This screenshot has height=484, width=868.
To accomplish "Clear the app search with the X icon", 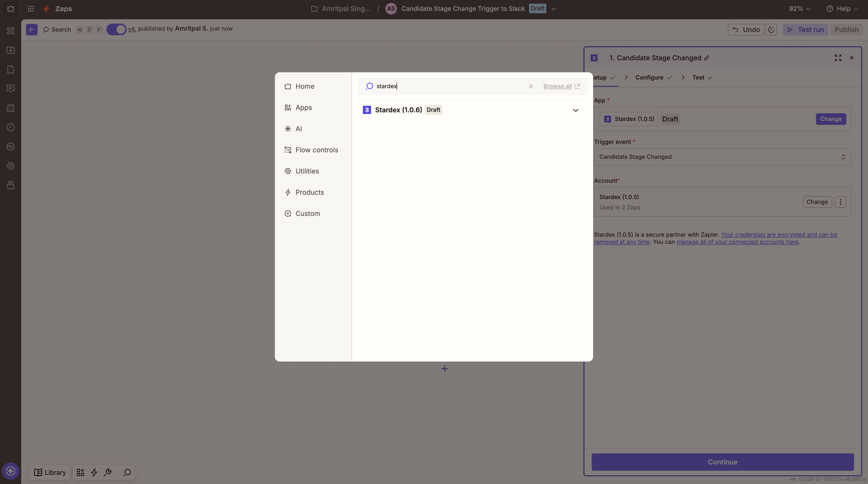I will 531,86.
